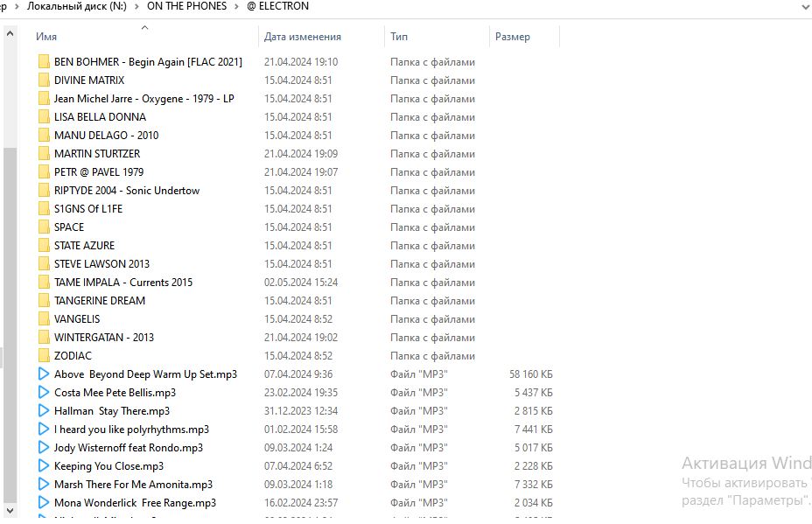Click the RIPTYDE 2004 folder icon
This screenshot has width=812, height=524.
pyautogui.click(x=44, y=191)
